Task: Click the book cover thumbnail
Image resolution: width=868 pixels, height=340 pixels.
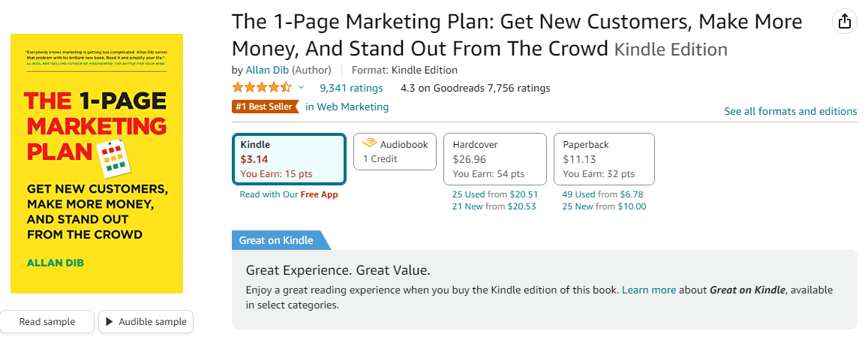Action: coord(97,163)
